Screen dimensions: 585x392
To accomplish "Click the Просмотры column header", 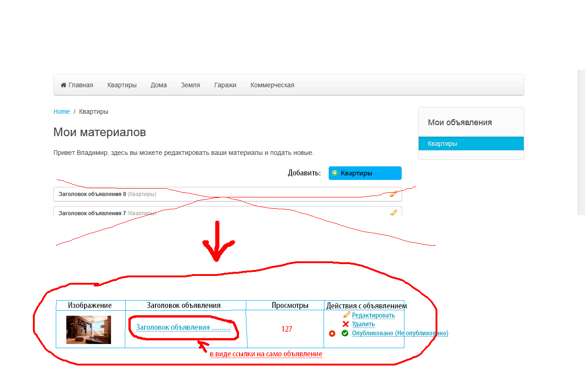I will click(290, 305).
